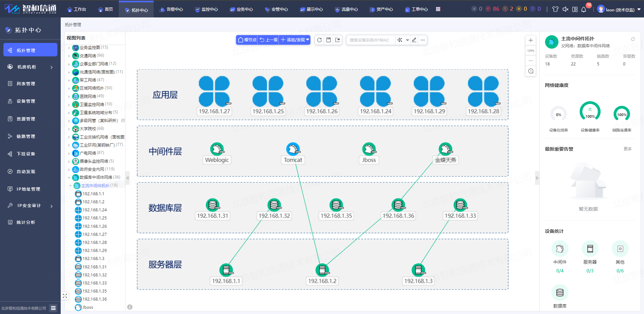The width and height of the screenshot is (644, 314).
Task: Click the orange warning alarm count 2
Action: tap(508, 9)
